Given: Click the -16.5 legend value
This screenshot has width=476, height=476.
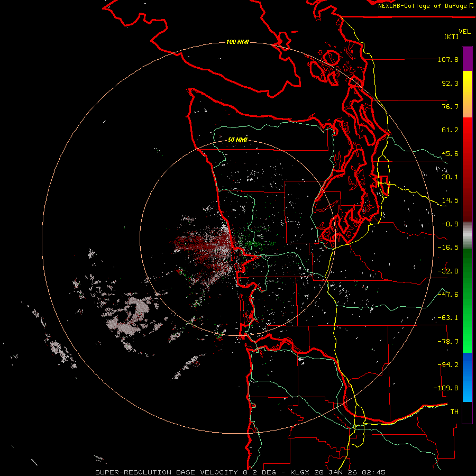Looking at the screenshot, I should click(x=448, y=248).
